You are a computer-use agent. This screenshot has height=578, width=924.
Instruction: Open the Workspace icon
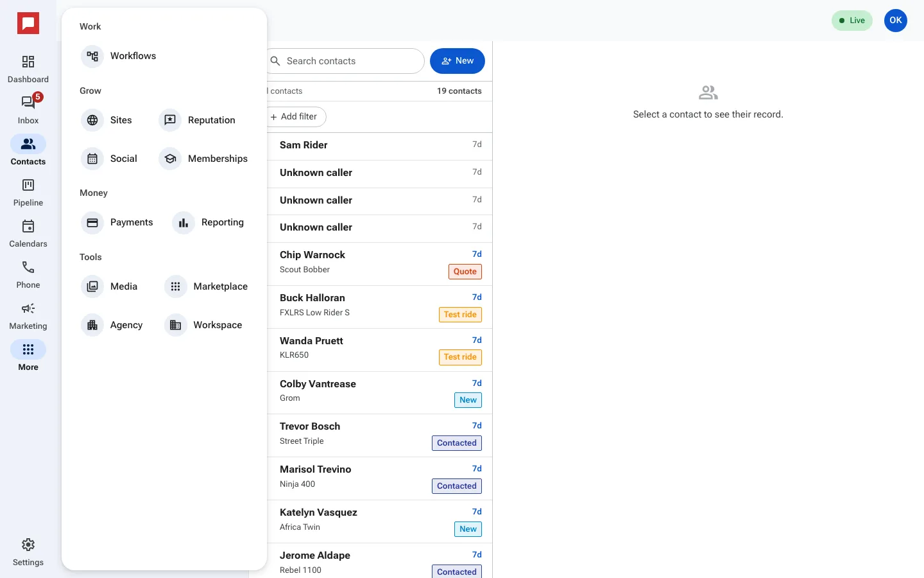pos(176,325)
